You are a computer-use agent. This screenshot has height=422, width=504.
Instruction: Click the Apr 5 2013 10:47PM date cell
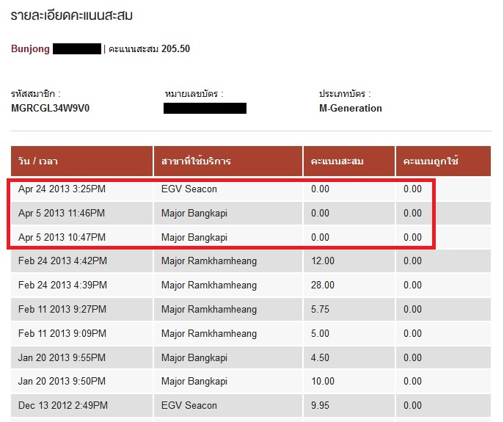click(x=62, y=237)
